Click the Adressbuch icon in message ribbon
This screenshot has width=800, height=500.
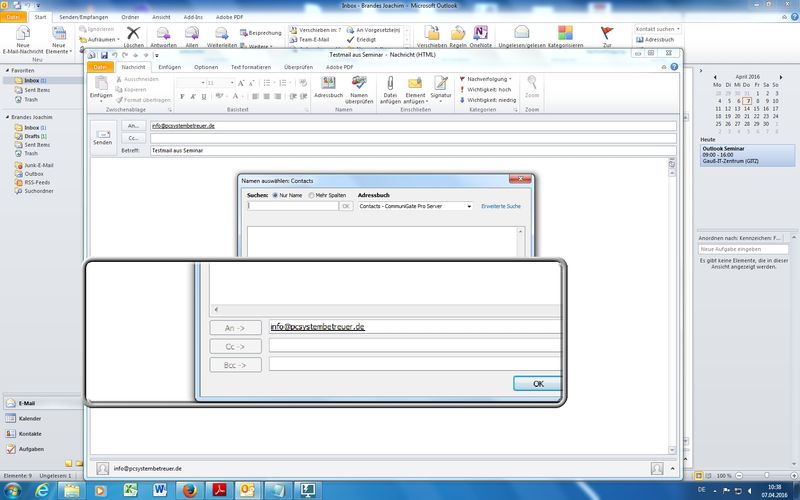pos(328,84)
